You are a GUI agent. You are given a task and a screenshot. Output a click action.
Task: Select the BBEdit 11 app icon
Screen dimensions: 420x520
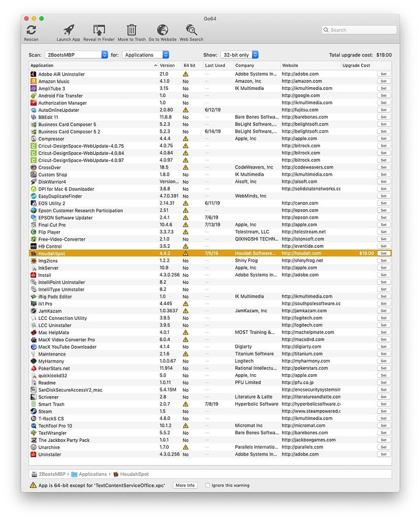(33, 117)
